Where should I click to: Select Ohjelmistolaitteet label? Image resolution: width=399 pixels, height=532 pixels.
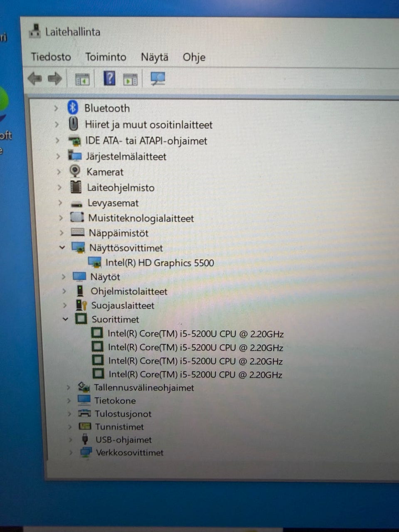[x=129, y=291]
